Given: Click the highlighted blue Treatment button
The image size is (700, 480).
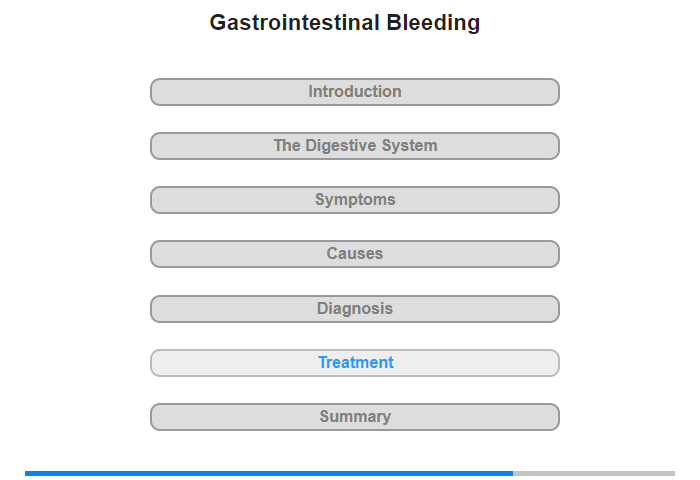Looking at the screenshot, I should click(x=354, y=363).
